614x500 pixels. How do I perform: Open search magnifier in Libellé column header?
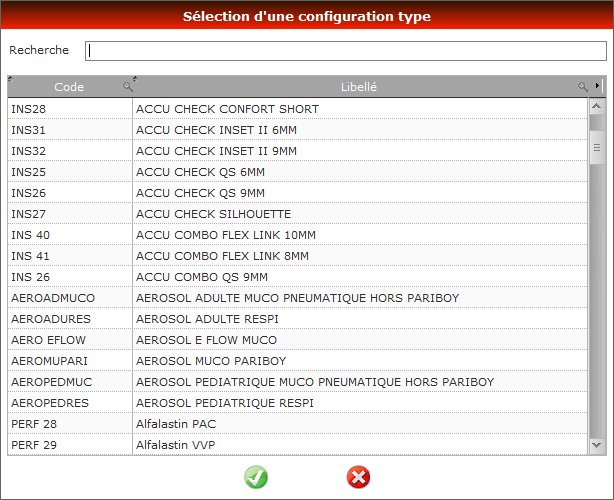[583, 87]
